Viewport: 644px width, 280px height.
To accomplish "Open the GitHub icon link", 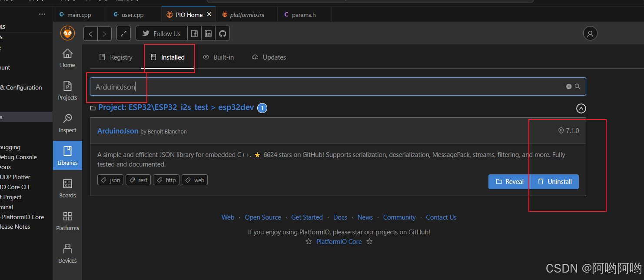I will [x=222, y=33].
